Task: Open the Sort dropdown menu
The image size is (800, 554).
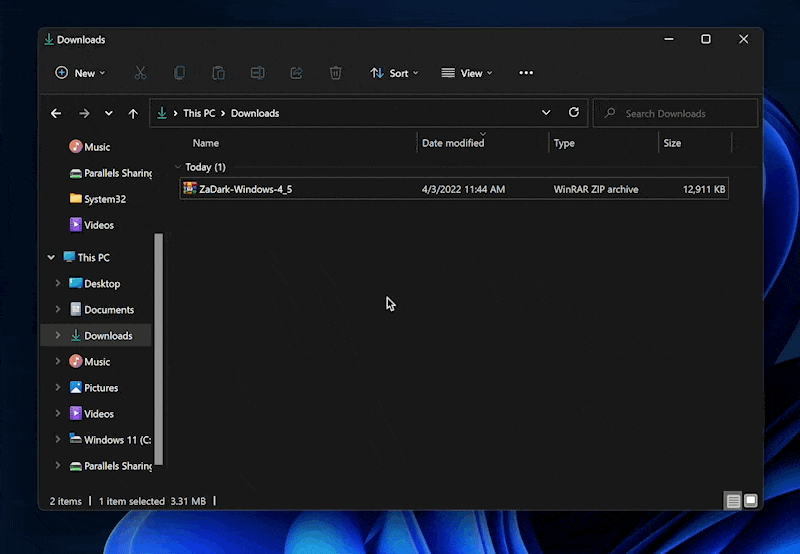Action: pyautogui.click(x=394, y=73)
